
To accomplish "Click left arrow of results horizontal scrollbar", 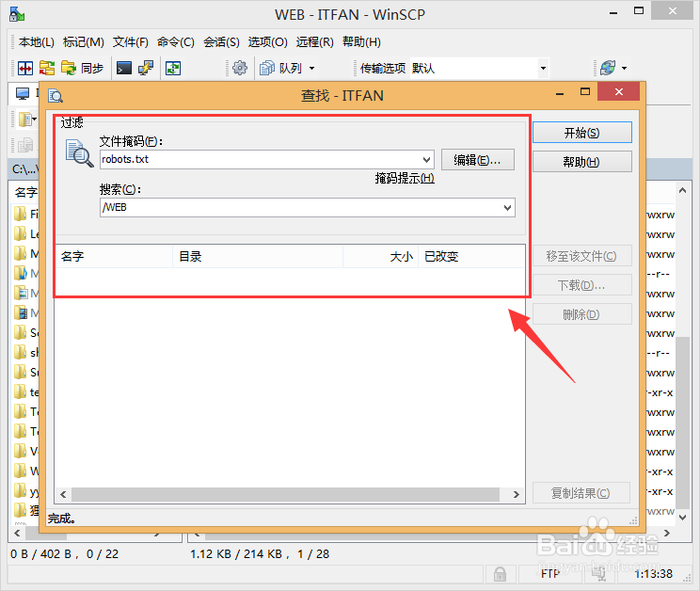I will pyautogui.click(x=63, y=495).
